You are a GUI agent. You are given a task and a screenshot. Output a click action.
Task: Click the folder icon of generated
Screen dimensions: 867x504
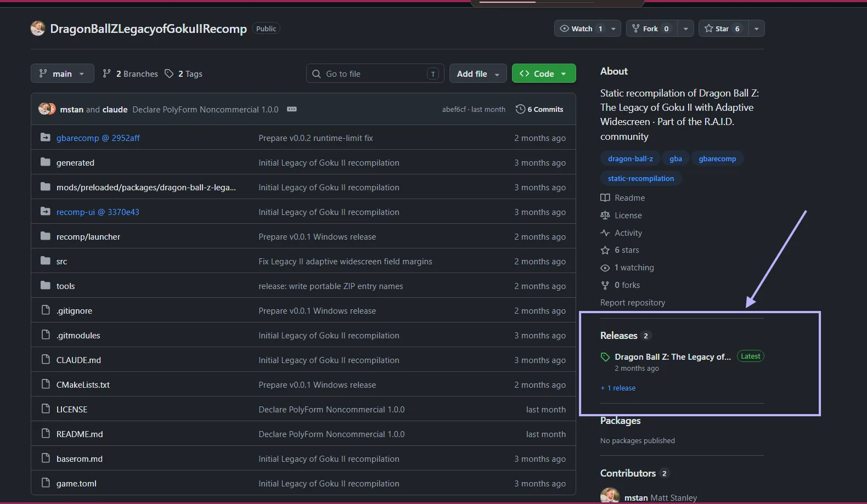pyautogui.click(x=46, y=162)
